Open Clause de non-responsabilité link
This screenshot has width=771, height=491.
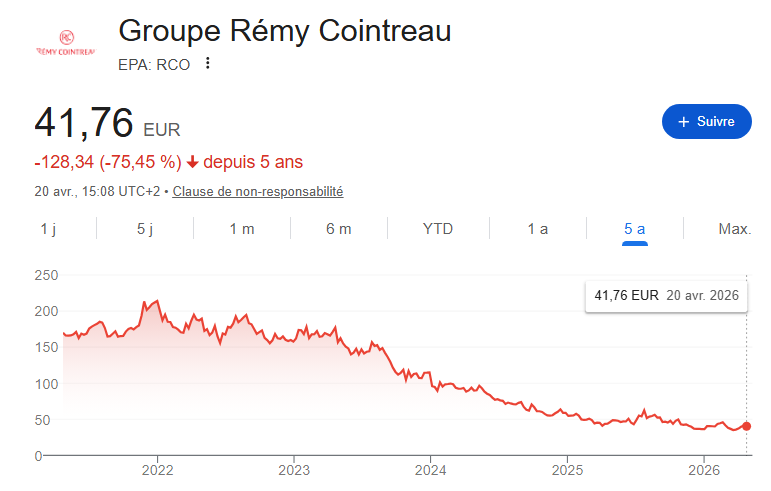click(x=258, y=191)
